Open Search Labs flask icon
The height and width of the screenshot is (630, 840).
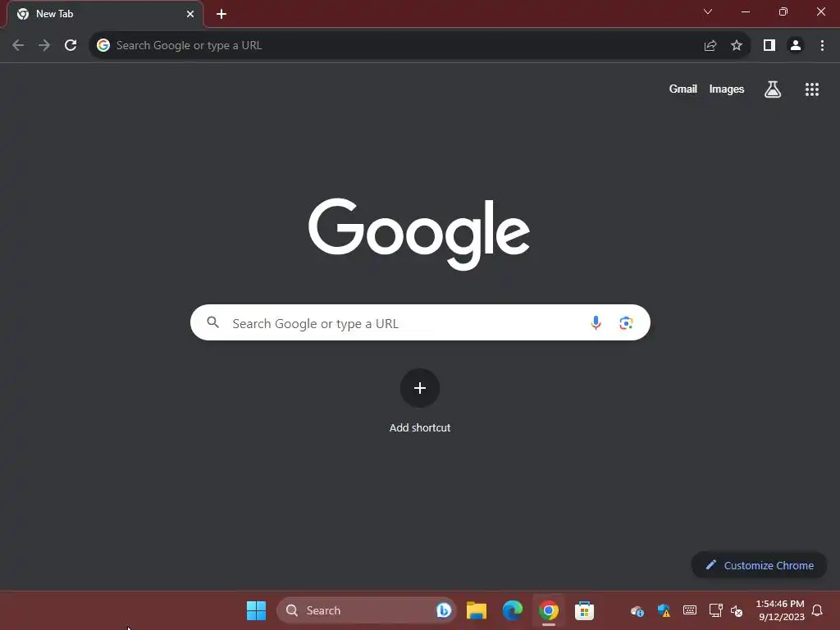773,89
